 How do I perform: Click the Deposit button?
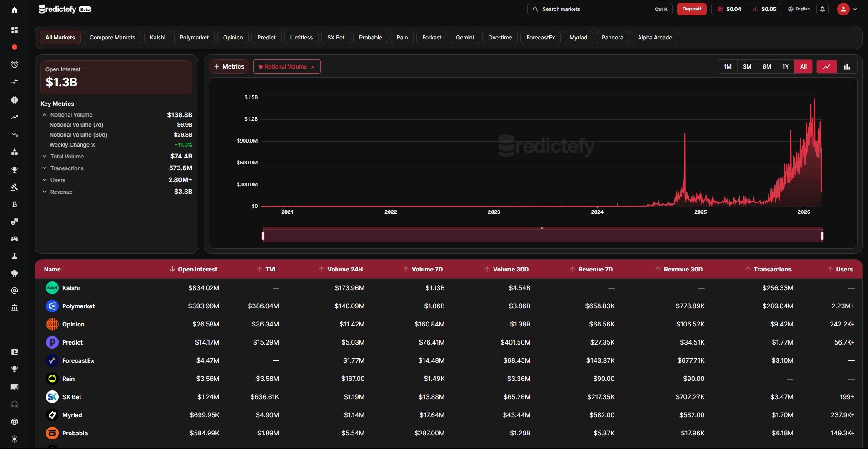click(x=691, y=9)
